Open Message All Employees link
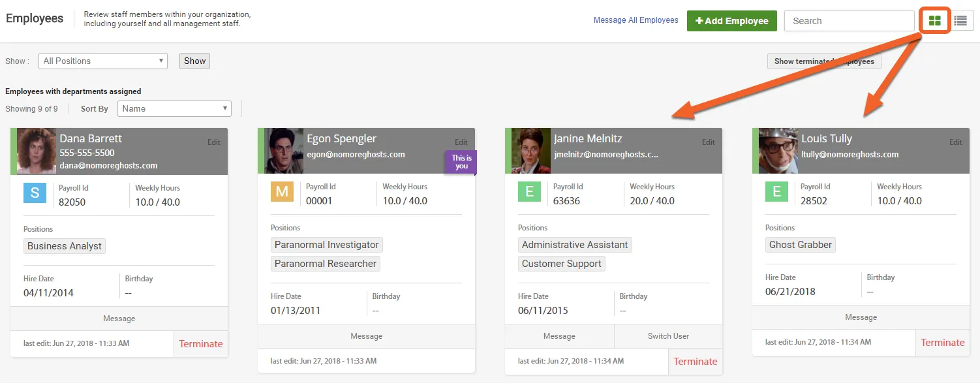980x391 pixels. (x=636, y=20)
